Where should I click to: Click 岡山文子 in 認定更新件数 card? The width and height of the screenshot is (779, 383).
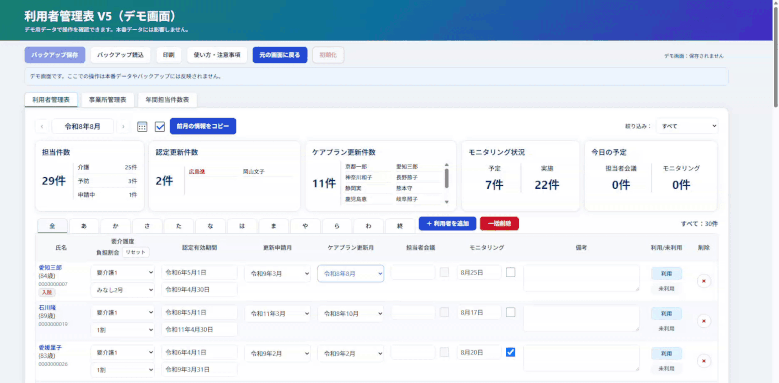(x=253, y=172)
